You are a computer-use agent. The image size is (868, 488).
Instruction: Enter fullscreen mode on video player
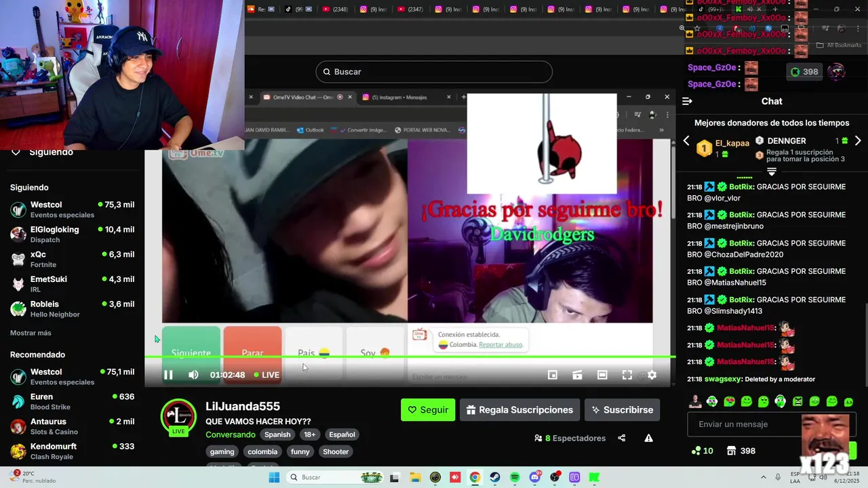(x=627, y=375)
